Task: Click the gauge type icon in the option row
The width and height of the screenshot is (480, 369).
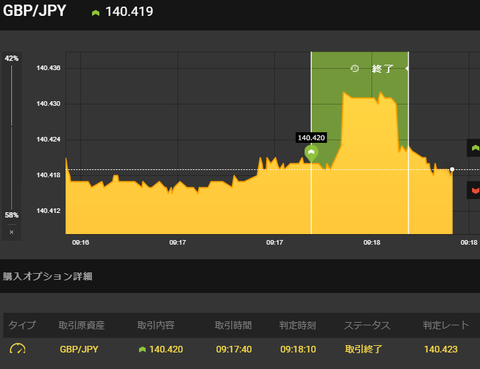Action: click(18, 349)
